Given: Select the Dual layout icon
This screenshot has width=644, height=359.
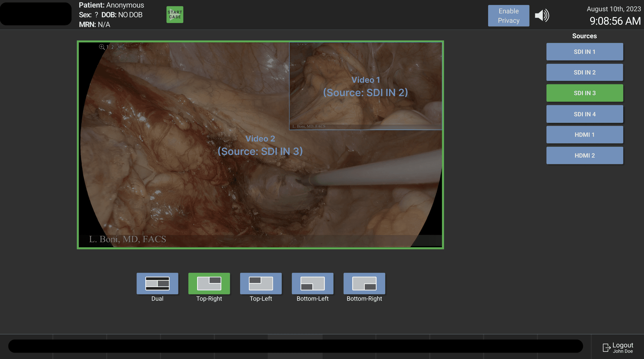Looking at the screenshot, I should click(157, 283).
